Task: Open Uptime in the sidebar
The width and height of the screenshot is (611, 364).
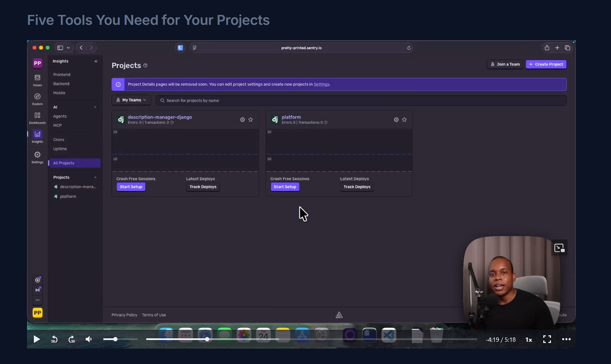Action: point(60,149)
